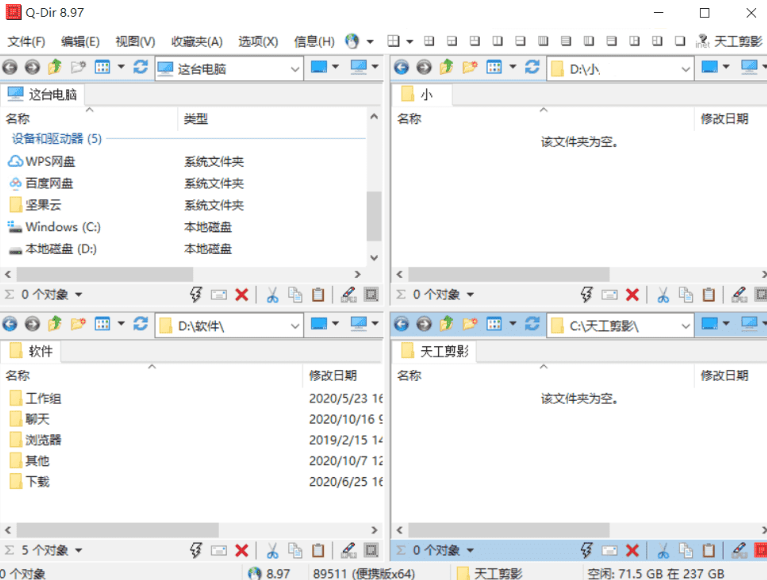This screenshot has height=580, width=767.
Task: Select the 下载 folder
Action: click(30, 482)
